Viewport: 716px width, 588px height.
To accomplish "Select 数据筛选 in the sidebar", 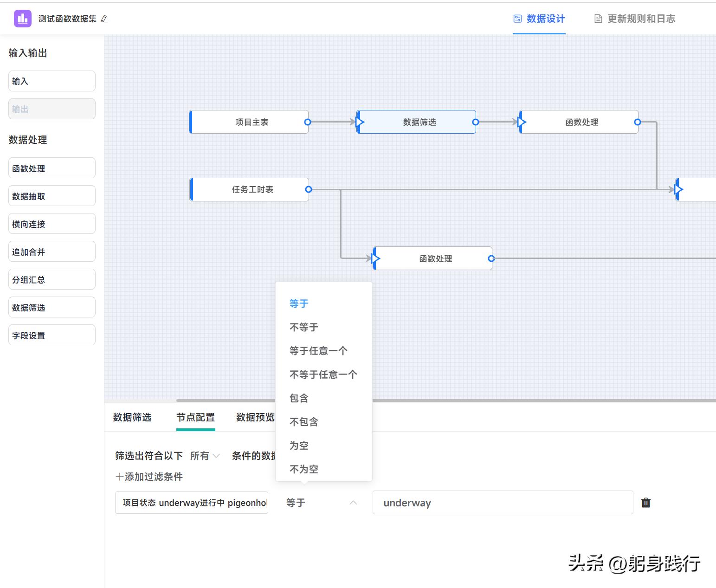I will click(x=52, y=307).
